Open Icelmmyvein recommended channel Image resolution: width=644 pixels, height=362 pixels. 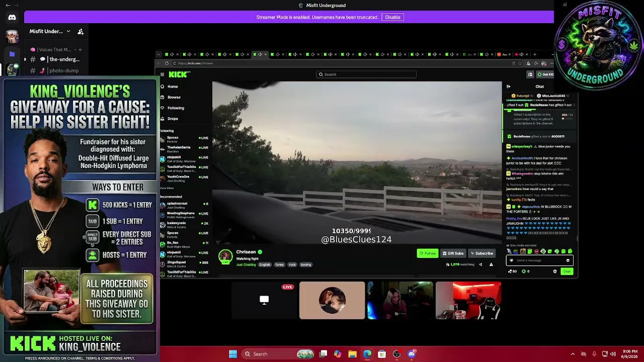point(184,225)
